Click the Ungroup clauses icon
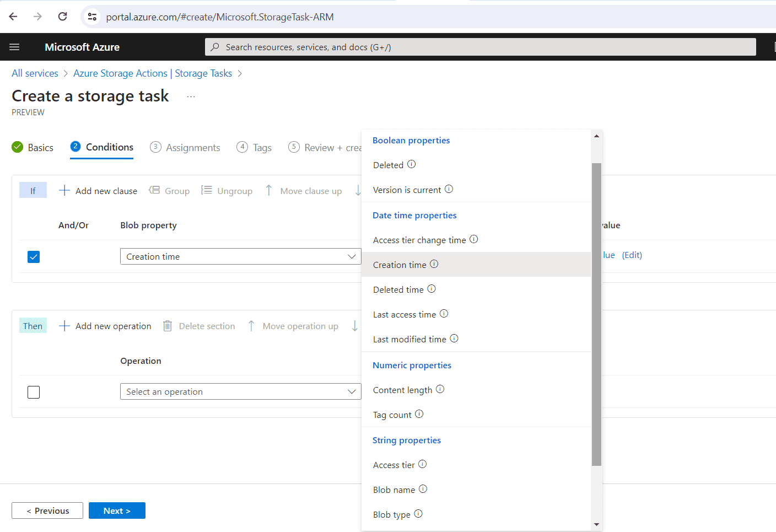Screen dimensions: 776x532 click(207, 190)
